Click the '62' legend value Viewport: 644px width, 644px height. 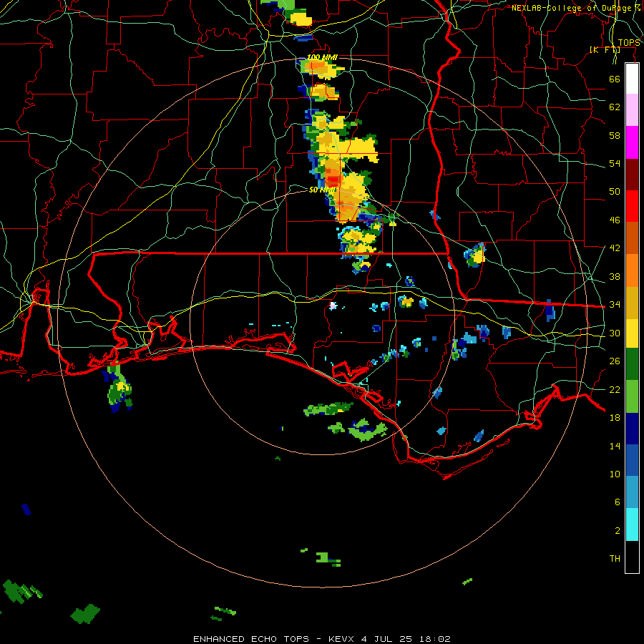coord(615,107)
